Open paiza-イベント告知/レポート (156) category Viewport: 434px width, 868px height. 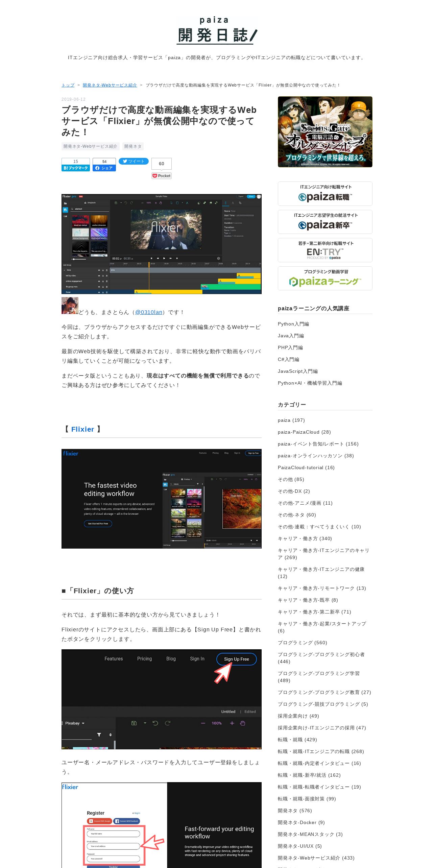[x=318, y=444]
